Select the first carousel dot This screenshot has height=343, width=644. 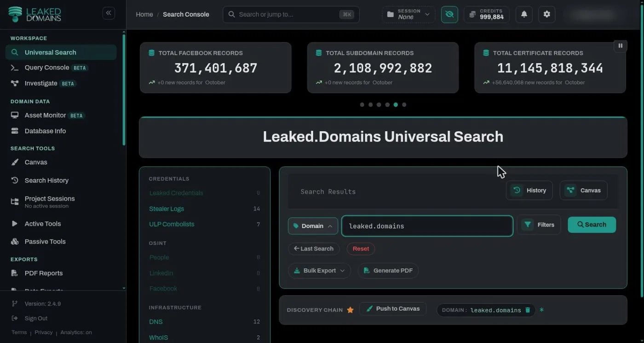point(362,105)
